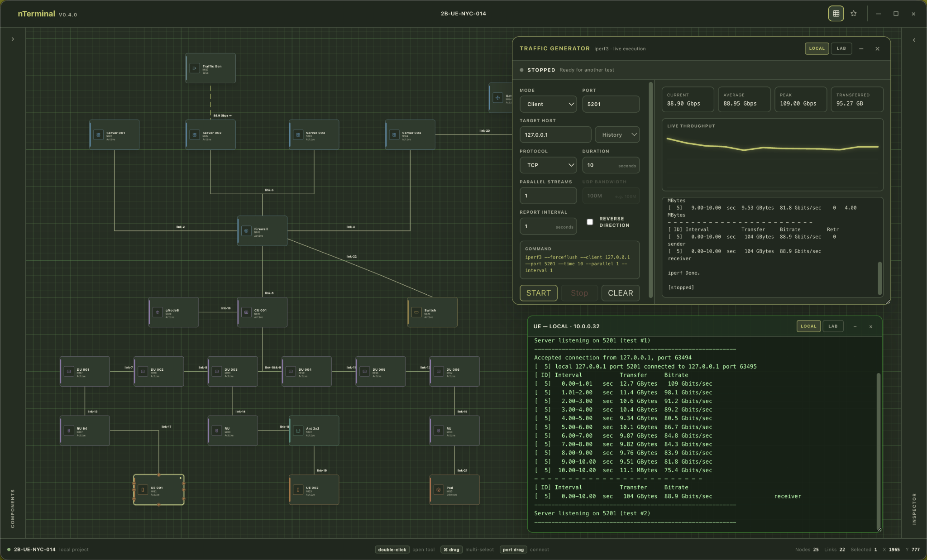Click the disabled Stop button

(x=579, y=293)
